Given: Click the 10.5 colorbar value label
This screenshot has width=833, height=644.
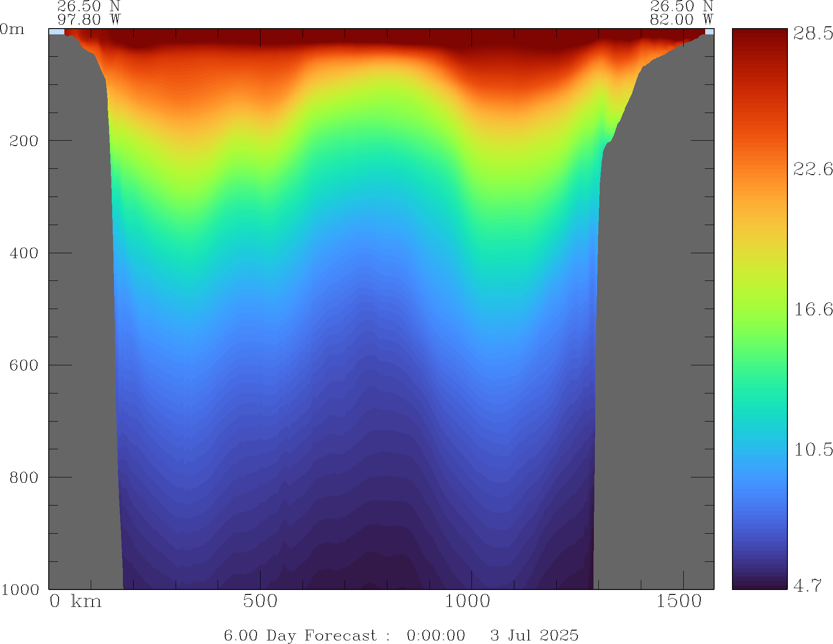Looking at the screenshot, I should (812, 449).
